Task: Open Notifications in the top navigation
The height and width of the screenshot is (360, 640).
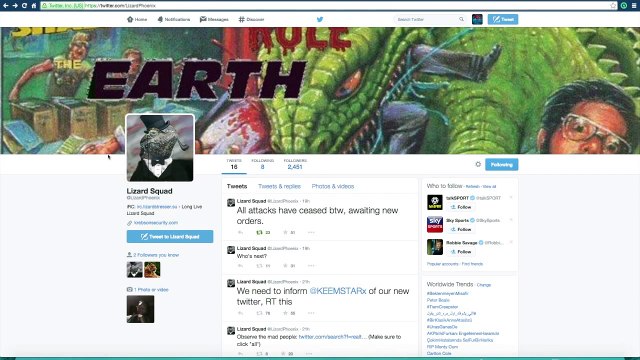Action: pos(174,19)
